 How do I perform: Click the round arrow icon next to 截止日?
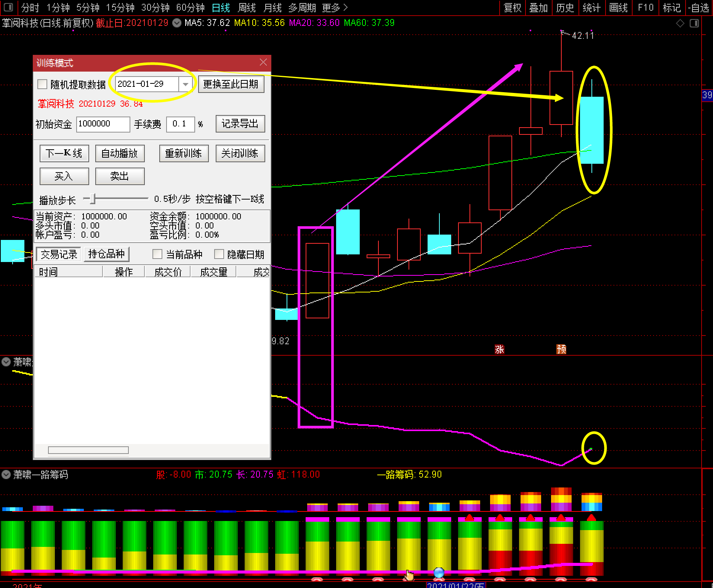[177, 23]
